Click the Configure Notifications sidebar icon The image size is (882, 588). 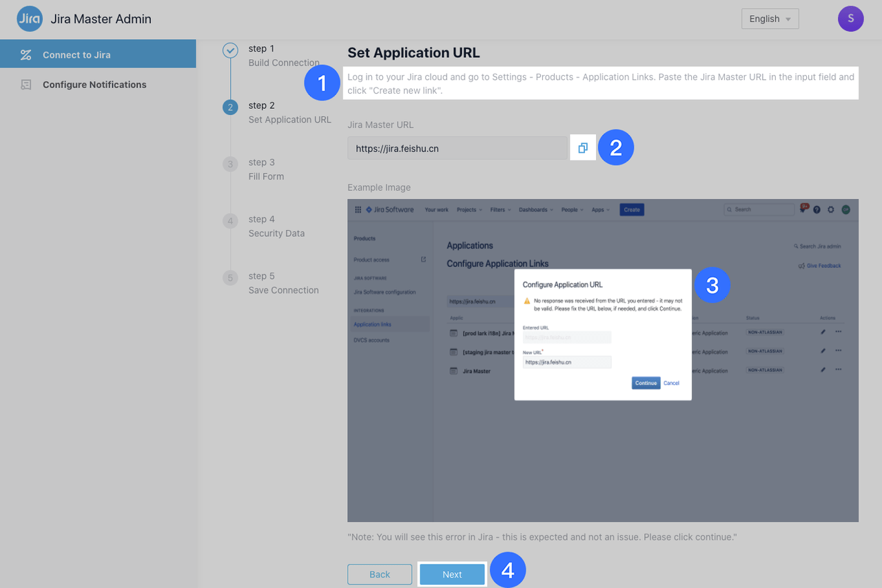[25, 84]
